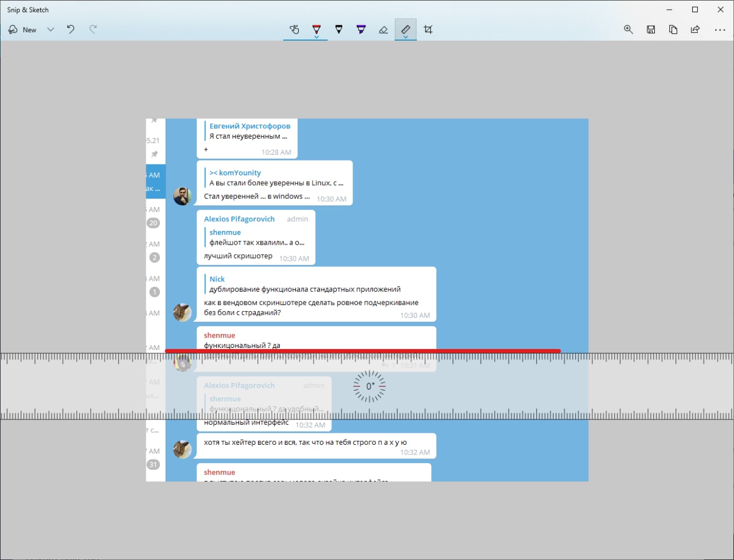This screenshot has height=560, width=734.
Task: Click the unread badge showing 31
Action: coord(153,465)
